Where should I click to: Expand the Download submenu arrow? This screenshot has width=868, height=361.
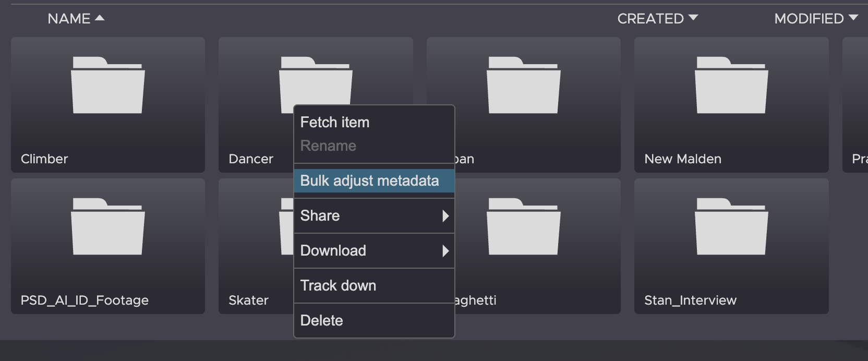pyautogui.click(x=445, y=251)
